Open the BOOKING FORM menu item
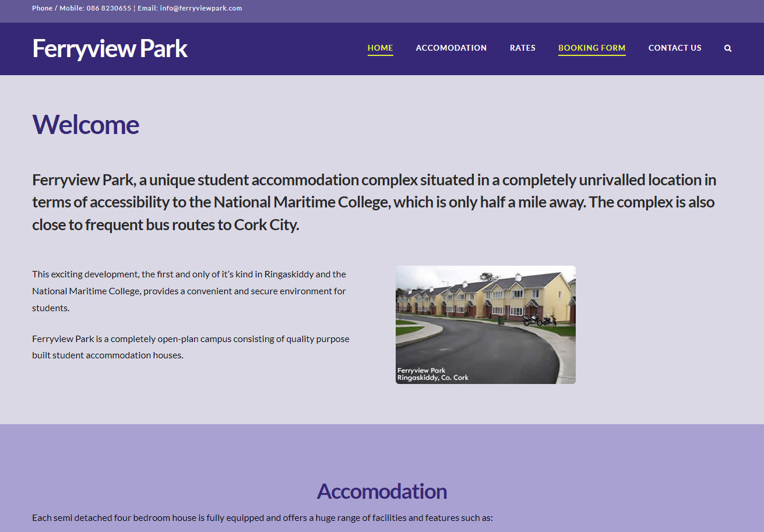 click(x=592, y=48)
